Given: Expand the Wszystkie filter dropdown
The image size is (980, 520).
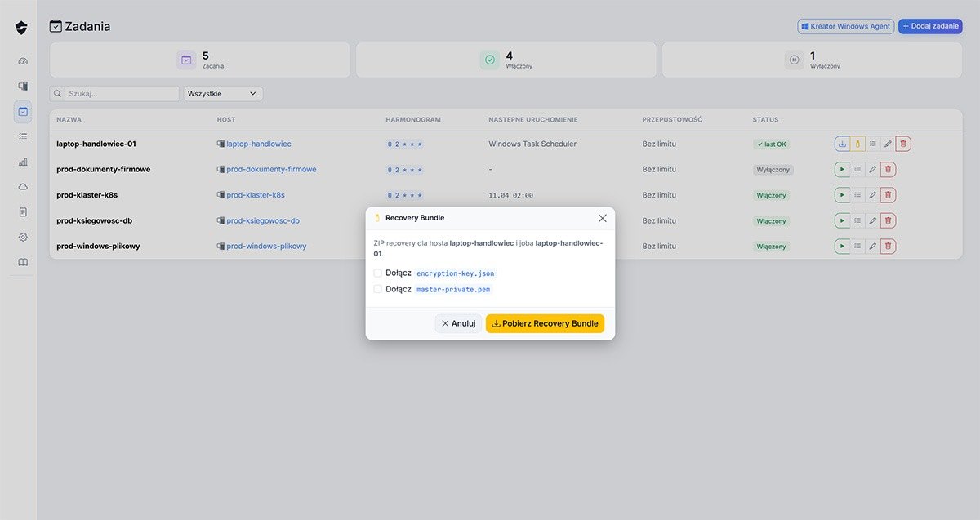Looking at the screenshot, I should pos(223,94).
